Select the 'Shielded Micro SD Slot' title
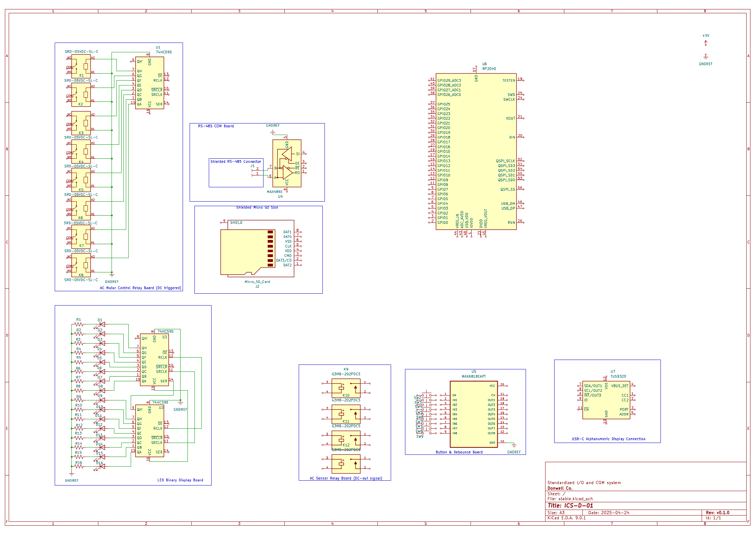756x534 pixels. [257, 208]
